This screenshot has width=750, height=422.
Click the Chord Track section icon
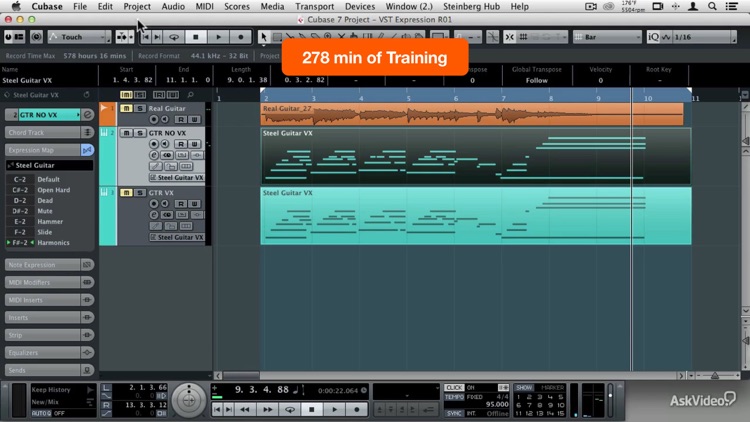(x=87, y=133)
